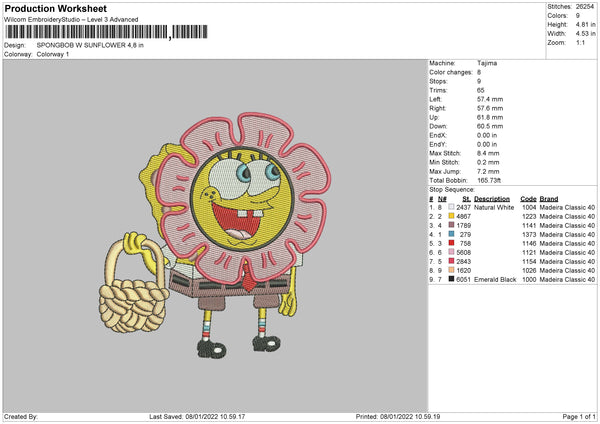Click the Natural White color swatch
This screenshot has width=600, height=424.
tap(451, 207)
